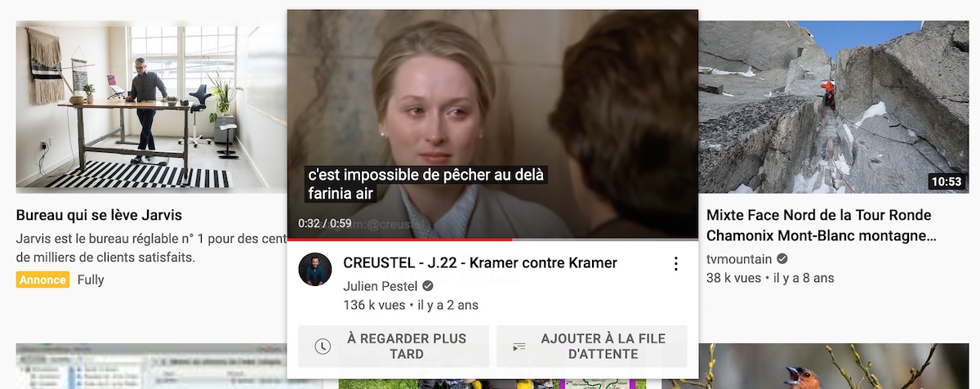Open CREUSTEL - J.22 - Kramer contre Kramer title
This screenshot has height=389, width=980.
pos(480,263)
